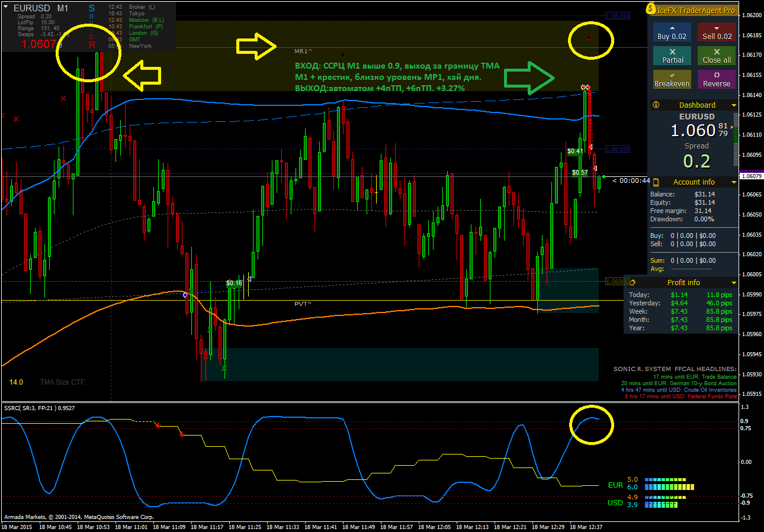Click the Partial close button
The image size is (764, 532).
point(672,56)
